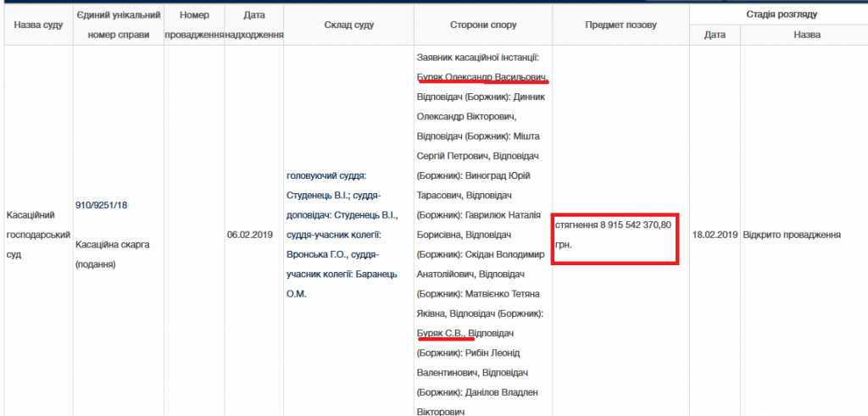This screenshot has width=868, height=416.
Task: Click the "Назва суду" column header
Action: (x=38, y=25)
